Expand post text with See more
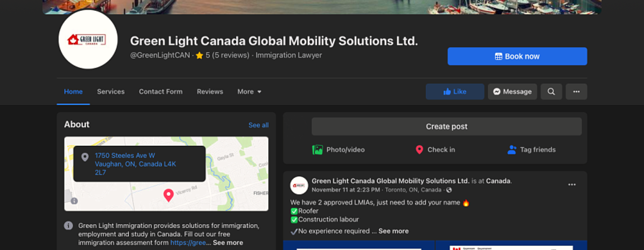 click(393, 231)
